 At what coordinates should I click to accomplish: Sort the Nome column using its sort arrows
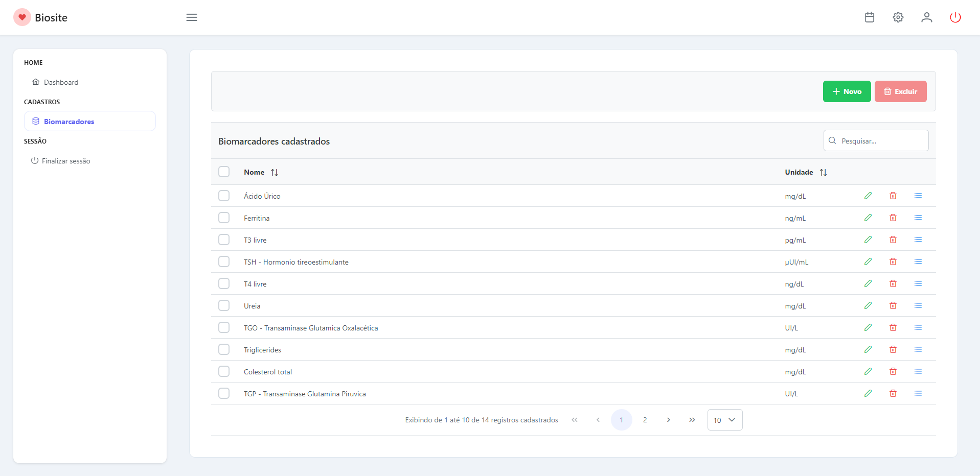click(x=275, y=172)
